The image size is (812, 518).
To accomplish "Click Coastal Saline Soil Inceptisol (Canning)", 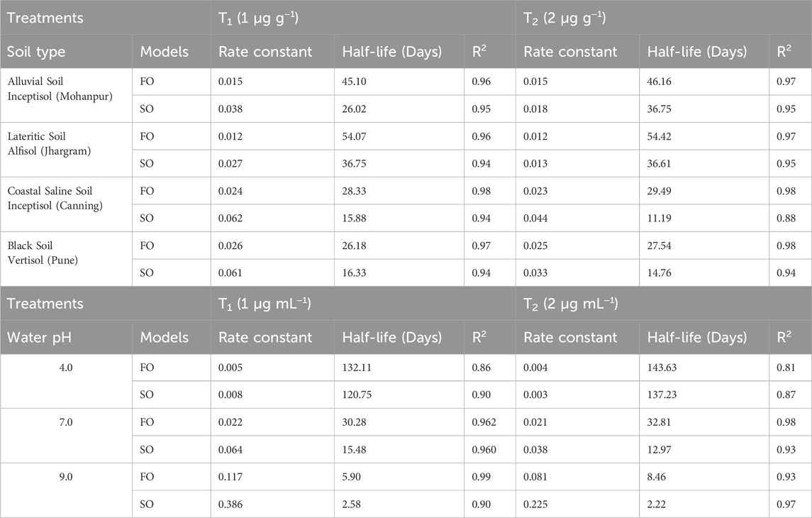I will tap(66, 204).
